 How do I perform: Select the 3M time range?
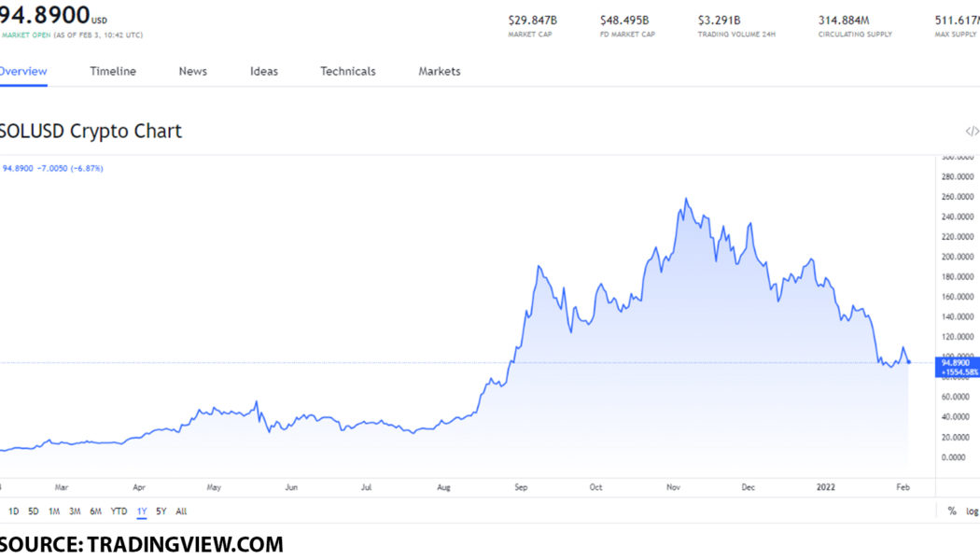click(x=75, y=511)
